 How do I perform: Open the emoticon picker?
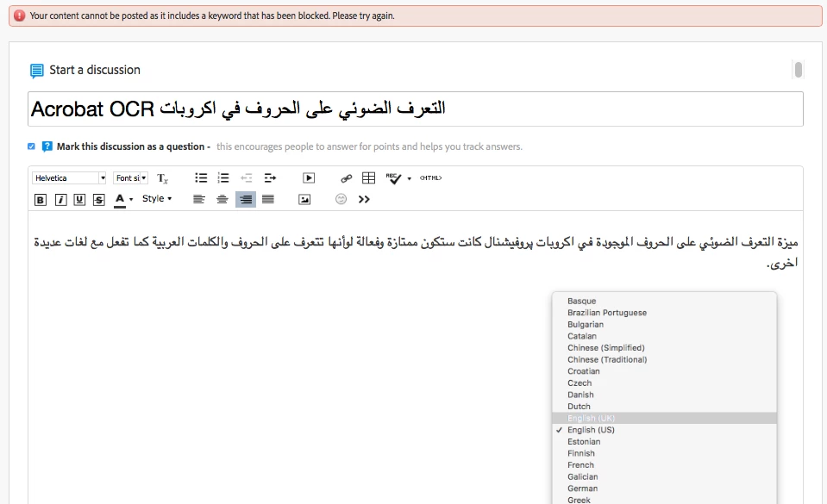pyautogui.click(x=341, y=199)
